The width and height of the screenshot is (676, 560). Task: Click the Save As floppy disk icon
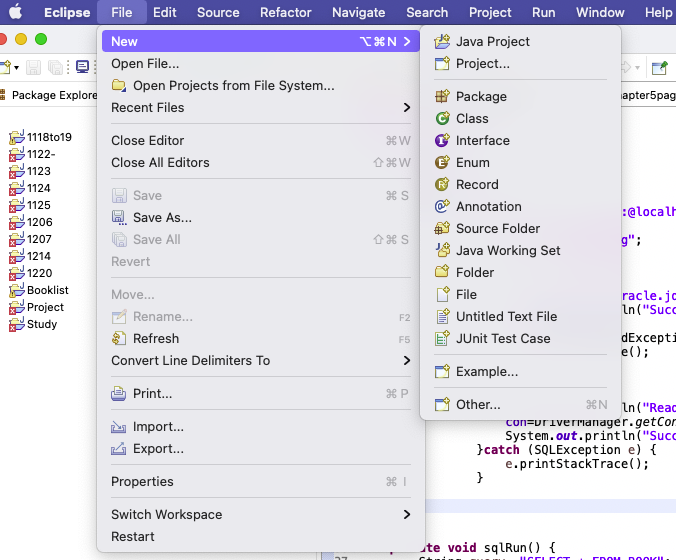click(119, 217)
